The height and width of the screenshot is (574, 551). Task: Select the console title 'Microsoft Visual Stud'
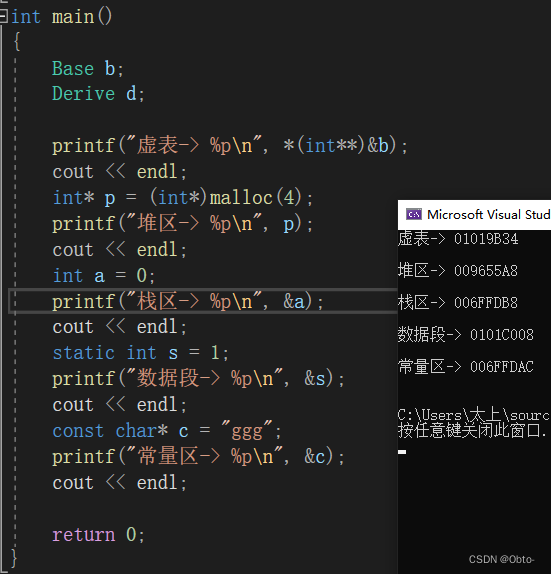[x=489, y=215]
